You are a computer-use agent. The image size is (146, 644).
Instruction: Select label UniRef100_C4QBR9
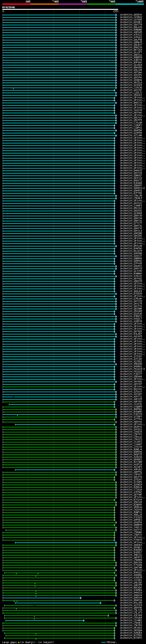point(131,407)
